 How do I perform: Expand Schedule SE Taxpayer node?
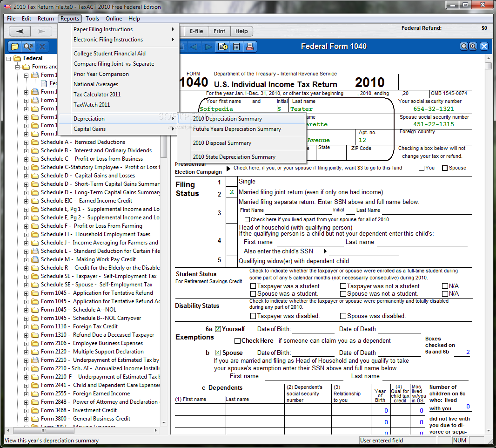pos(27,277)
